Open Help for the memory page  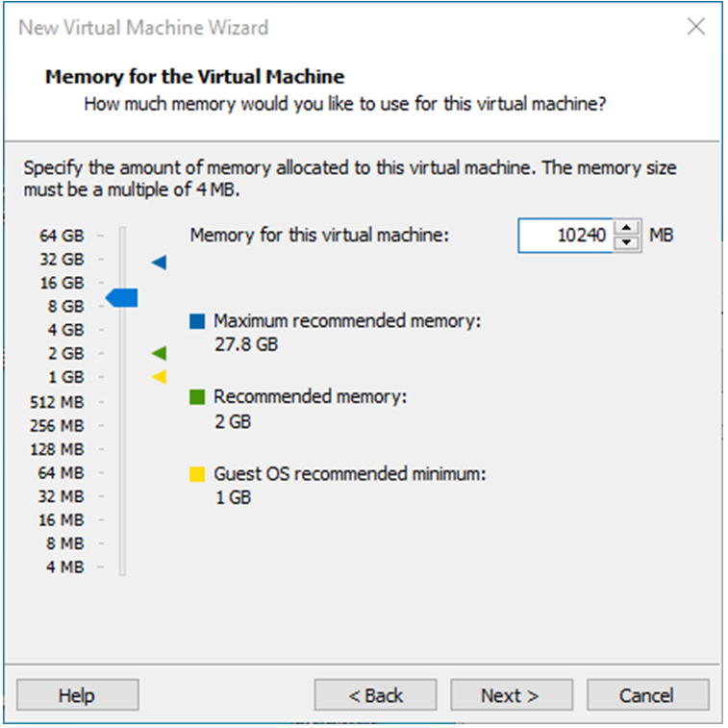click(x=78, y=695)
